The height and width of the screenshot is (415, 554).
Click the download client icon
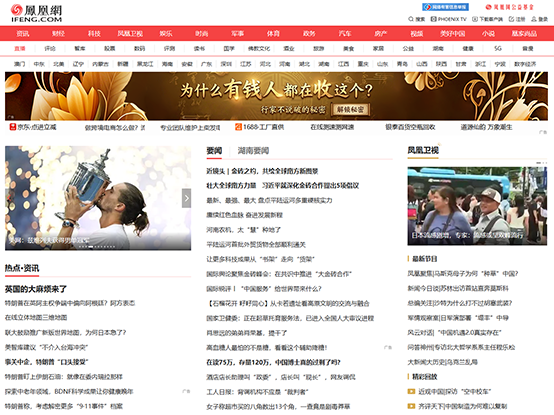coord(475,19)
